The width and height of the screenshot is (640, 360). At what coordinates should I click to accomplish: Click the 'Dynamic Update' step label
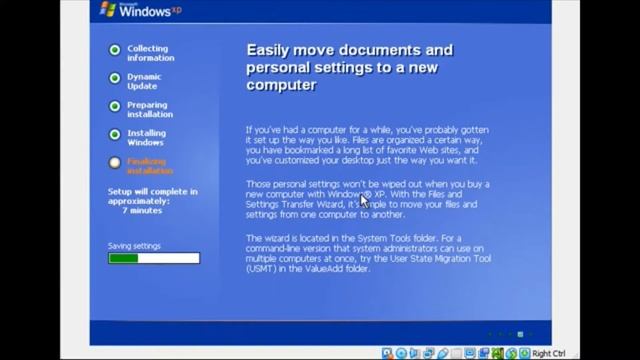click(x=144, y=81)
